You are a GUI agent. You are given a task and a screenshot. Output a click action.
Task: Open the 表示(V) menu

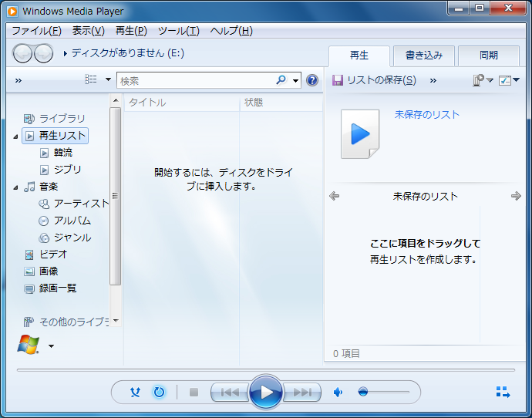[x=88, y=31]
